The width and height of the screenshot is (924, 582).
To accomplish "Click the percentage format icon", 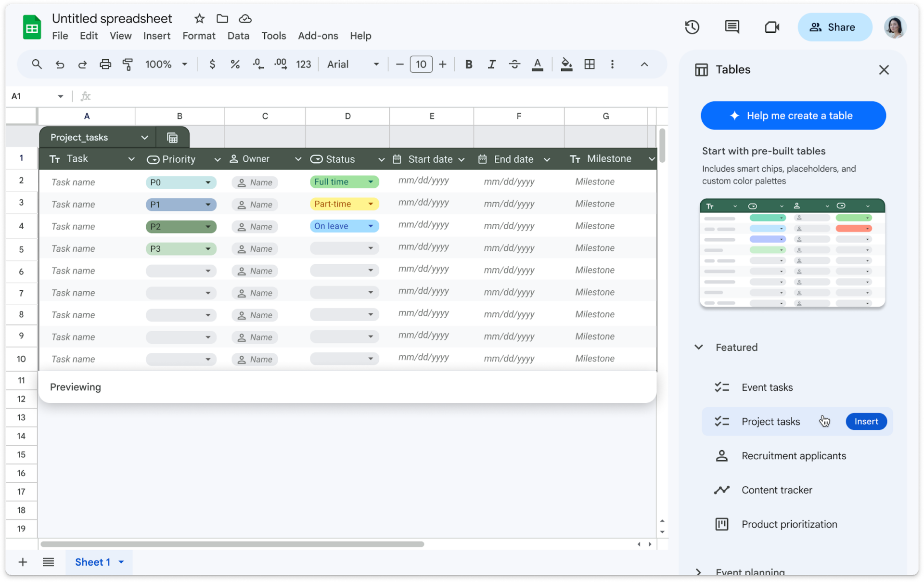I will click(234, 65).
